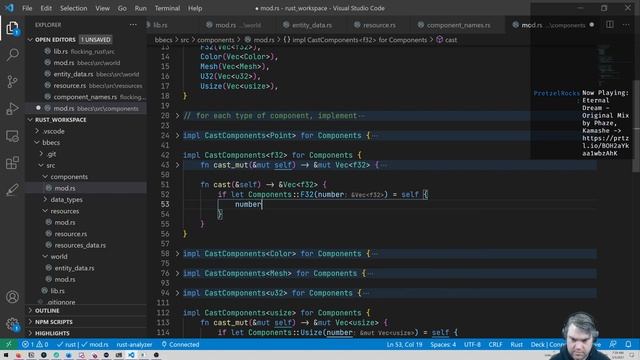Click the bbecs breadcrumb segment

tap(163, 40)
